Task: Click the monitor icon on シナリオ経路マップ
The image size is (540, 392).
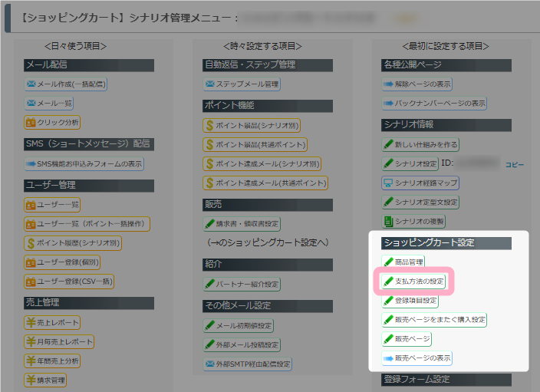Action: tap(388, 183)
